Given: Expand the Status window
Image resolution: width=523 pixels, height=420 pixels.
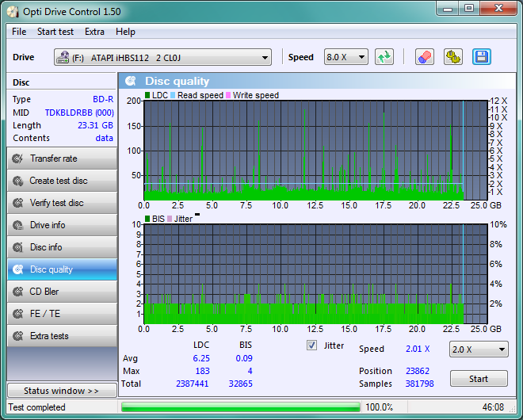Looking at the screenshot, I should (x=62, y=391).
